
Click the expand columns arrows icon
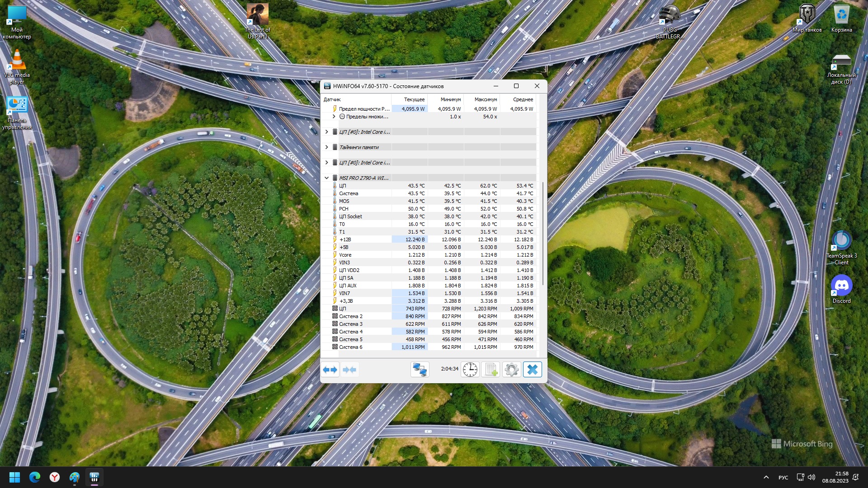click(330, 370)
